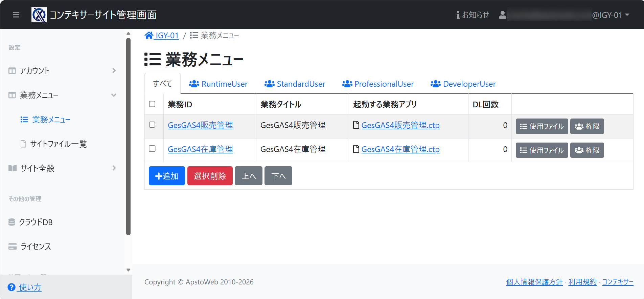Open the クラウドDB database item
This screenshot has width=644, height=299.
tap(36, 222)
